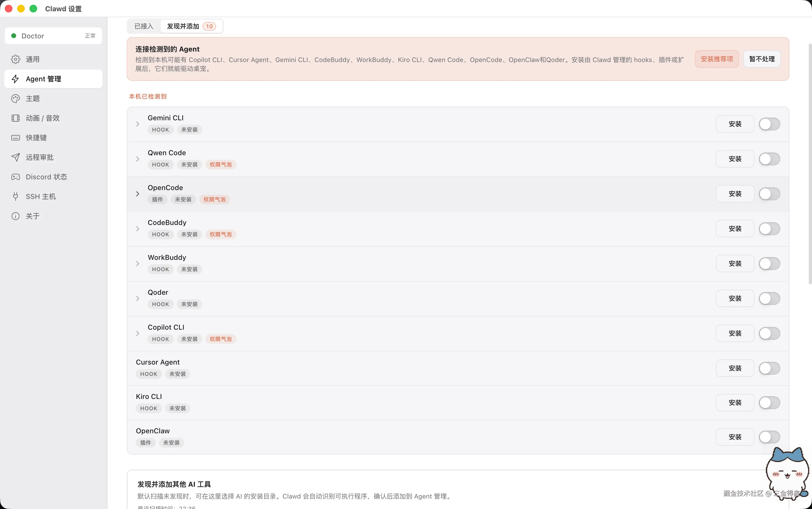Turn on the OpenClaw toggle
The width and height of the screenshot is (812, 509).
click(769, 437)
